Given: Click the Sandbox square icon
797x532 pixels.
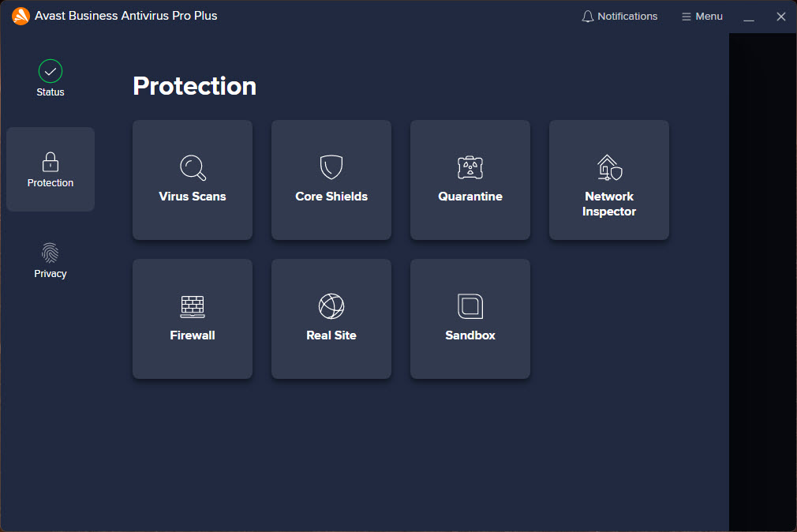Looking at the screenshot, I should coord(470,306).
